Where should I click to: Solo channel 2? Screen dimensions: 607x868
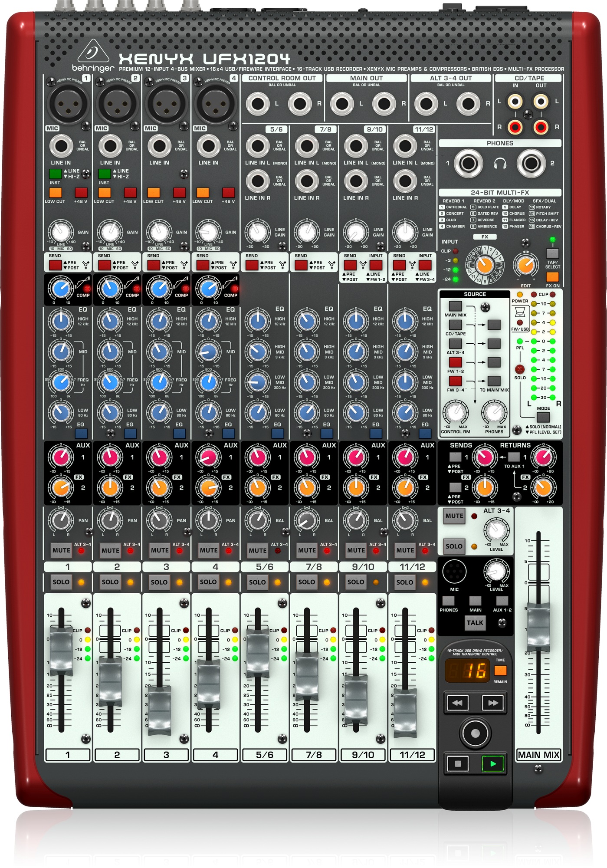tap(110, 582)
